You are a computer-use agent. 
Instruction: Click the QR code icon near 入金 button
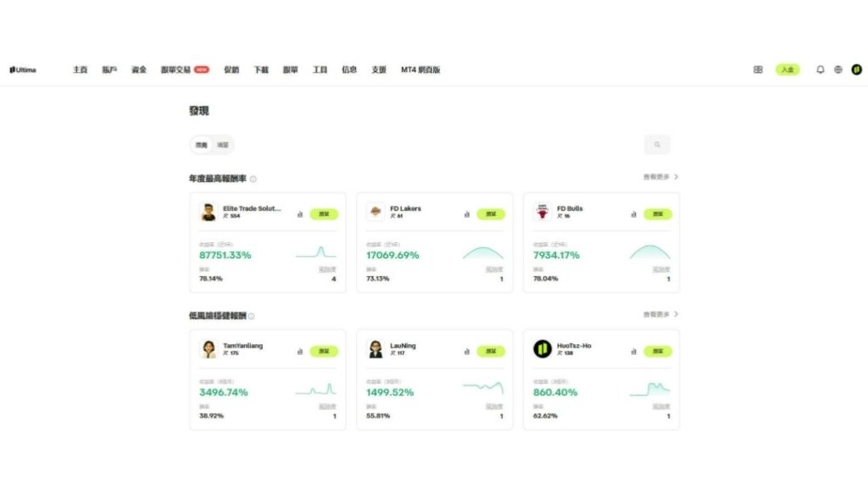tap(759, 69)
